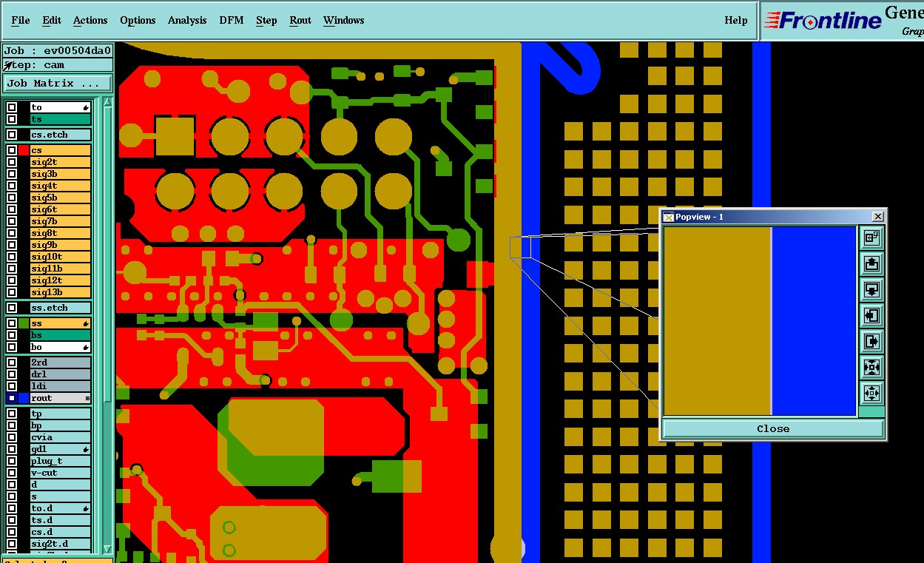This screenshot has width=924, height=563.
Task: Click the Popview pan down icon
Action: point(871,289)
